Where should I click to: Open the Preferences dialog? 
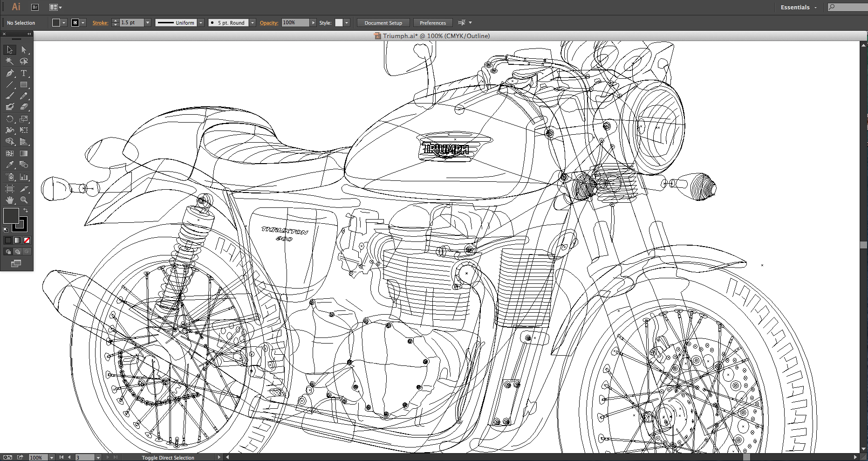pyautogui.click(x=432, y=22)
